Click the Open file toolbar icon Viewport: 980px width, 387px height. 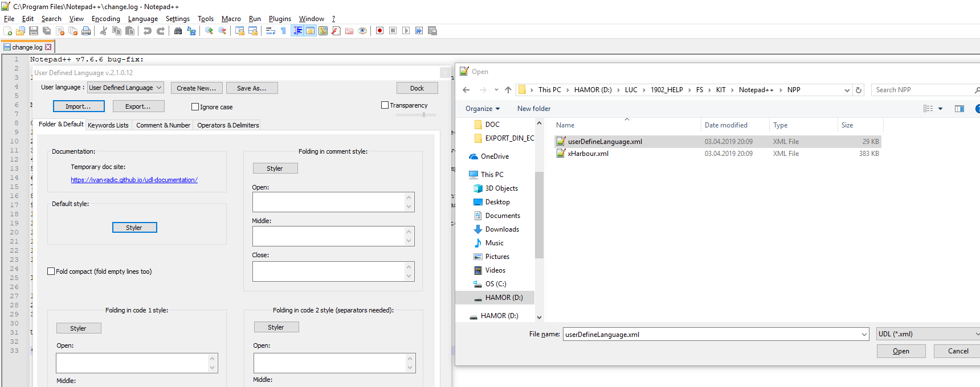21,31
